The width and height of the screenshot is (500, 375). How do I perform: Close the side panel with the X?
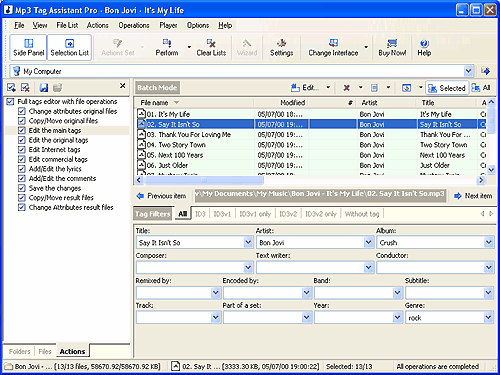point(123,86)
